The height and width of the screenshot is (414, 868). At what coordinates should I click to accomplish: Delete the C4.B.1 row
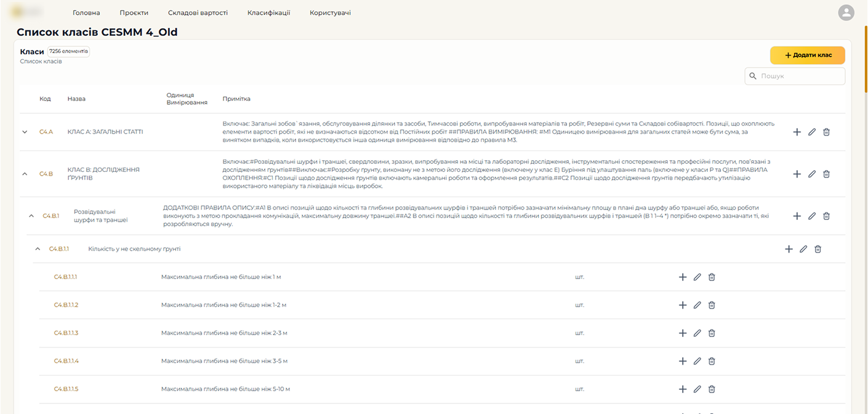[x=826, y=216]
